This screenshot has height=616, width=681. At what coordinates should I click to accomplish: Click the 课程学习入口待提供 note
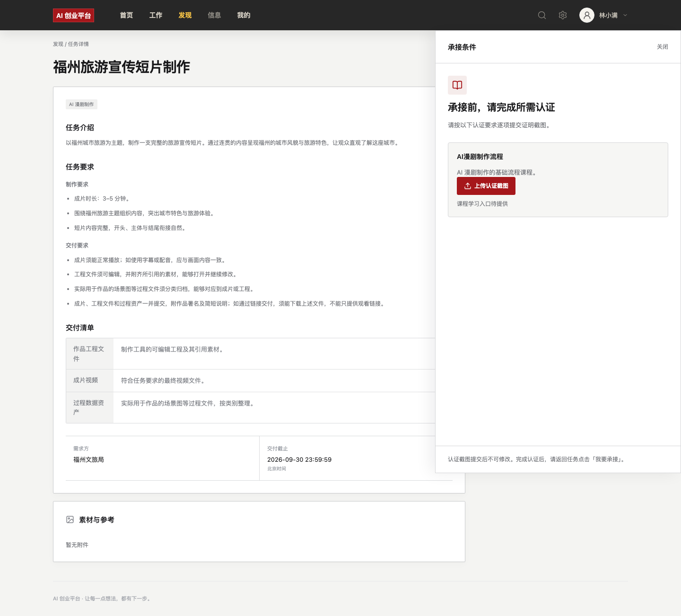pos(482,204)
